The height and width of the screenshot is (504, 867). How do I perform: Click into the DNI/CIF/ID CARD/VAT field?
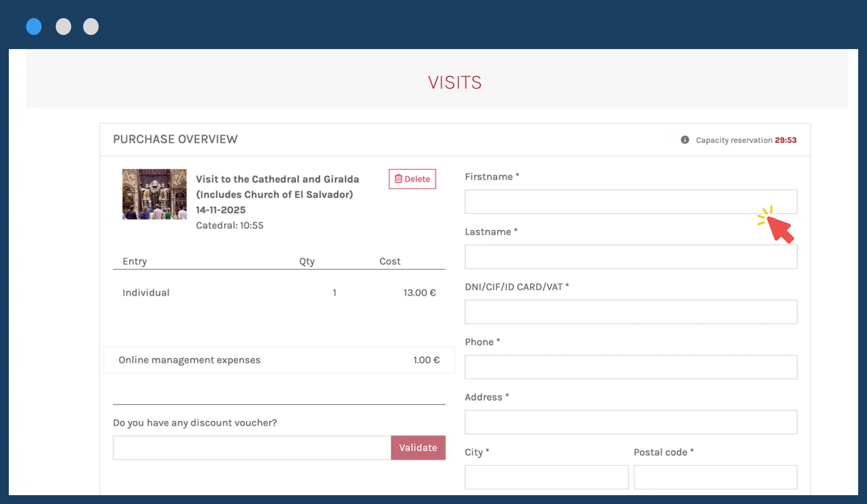point(630,312)
